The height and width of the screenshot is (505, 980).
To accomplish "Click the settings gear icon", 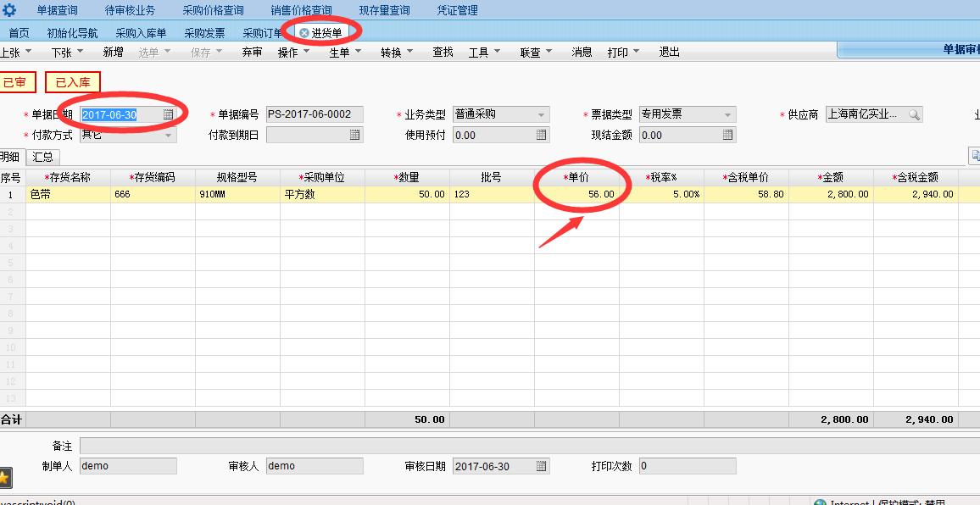I will (x=10, y=10).
